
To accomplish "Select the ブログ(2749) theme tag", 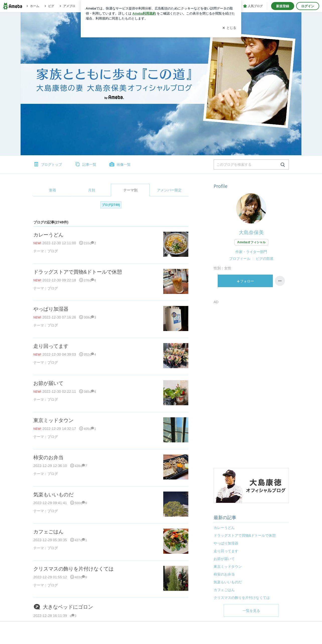I will 111,205.
